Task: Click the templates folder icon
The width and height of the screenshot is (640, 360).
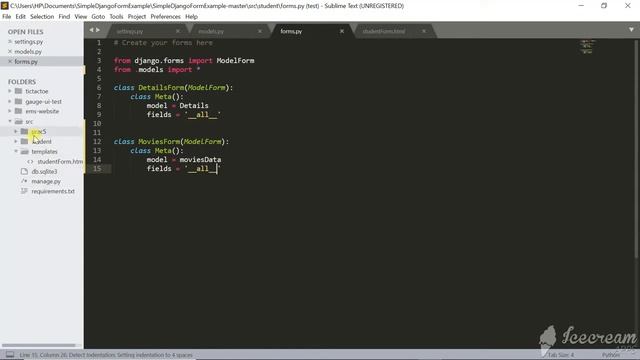Action: [x=24, y=151]
